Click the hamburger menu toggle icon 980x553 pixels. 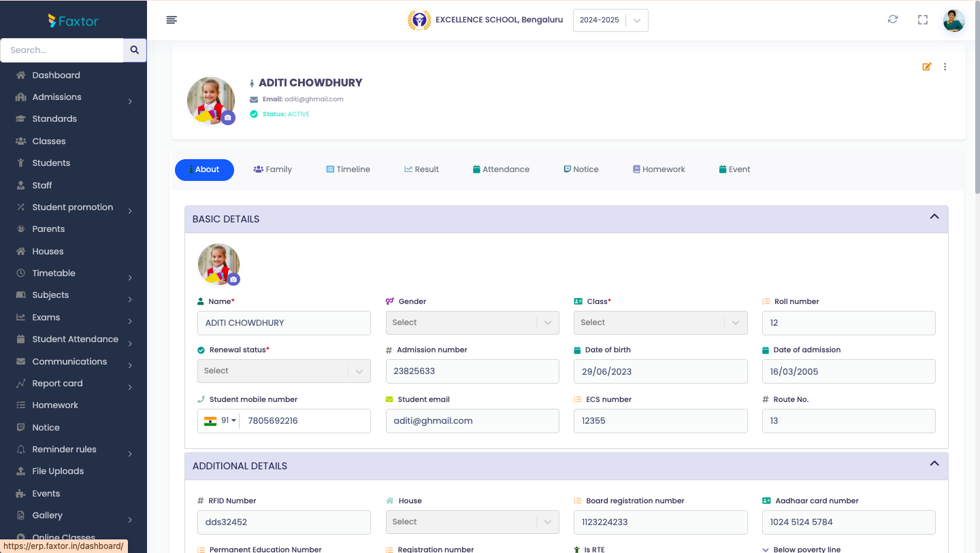(x=171, y=20)
